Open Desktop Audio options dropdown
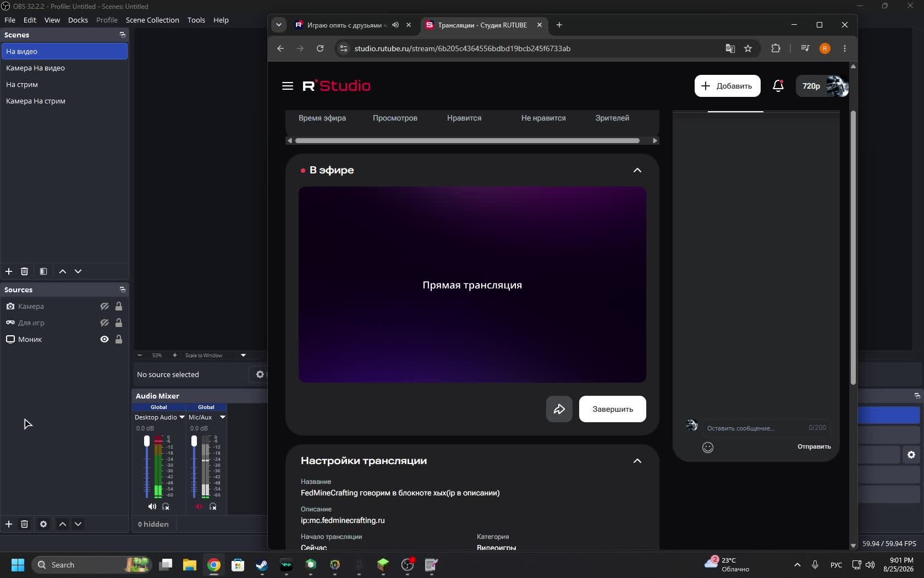This screenshot has width=924, height=578. point(182,417)
